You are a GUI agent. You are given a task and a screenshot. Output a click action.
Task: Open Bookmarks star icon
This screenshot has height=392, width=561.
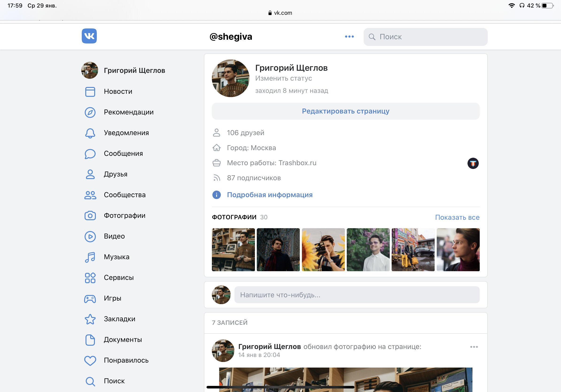90,319
